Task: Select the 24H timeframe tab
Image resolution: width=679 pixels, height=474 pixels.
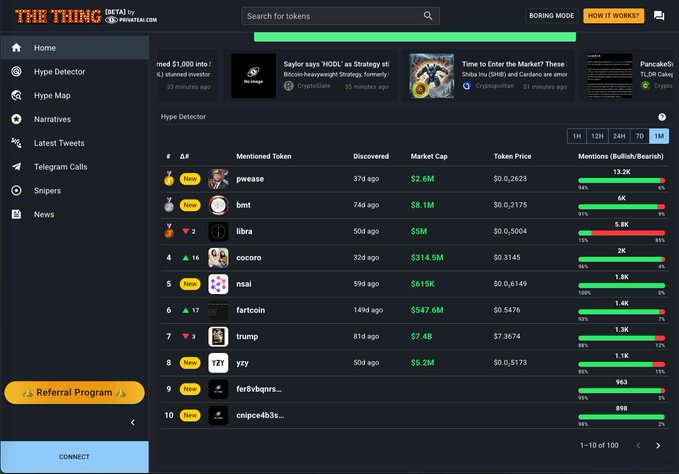Action: [619, 136]
